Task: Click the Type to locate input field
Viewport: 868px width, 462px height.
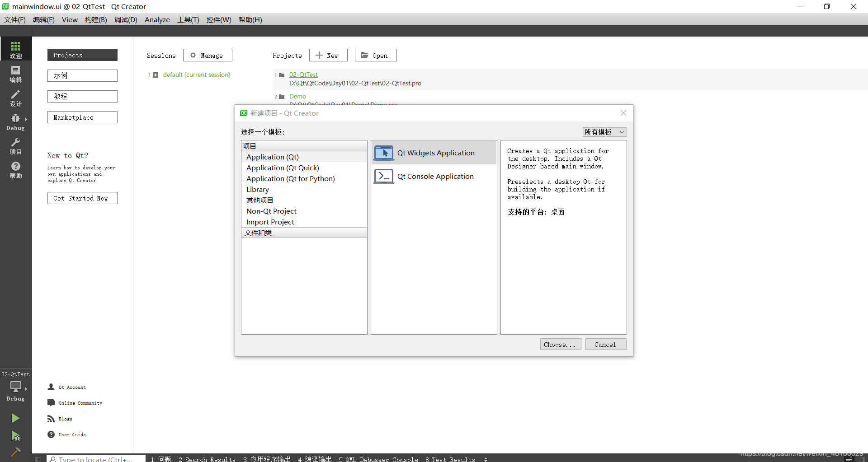Action: coord(96,459)
